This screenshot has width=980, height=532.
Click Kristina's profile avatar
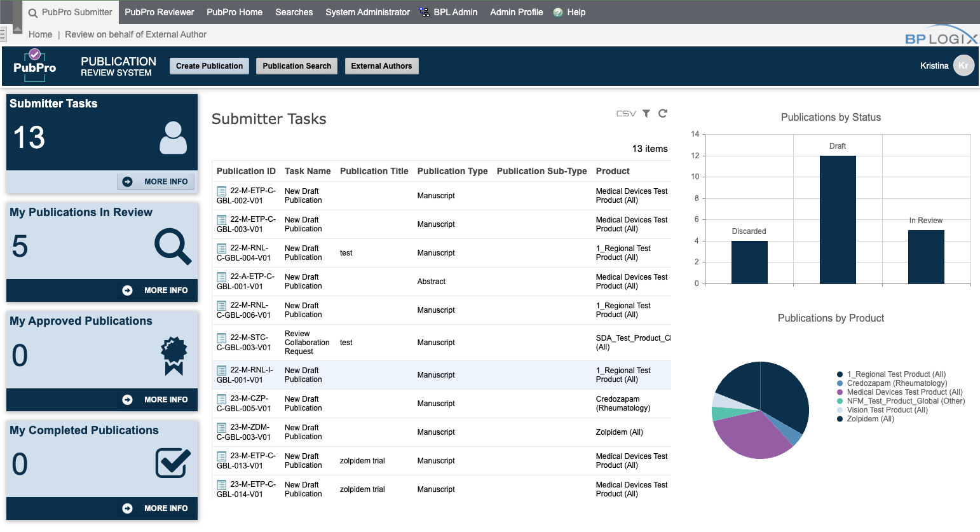click(x=963, y=65)
